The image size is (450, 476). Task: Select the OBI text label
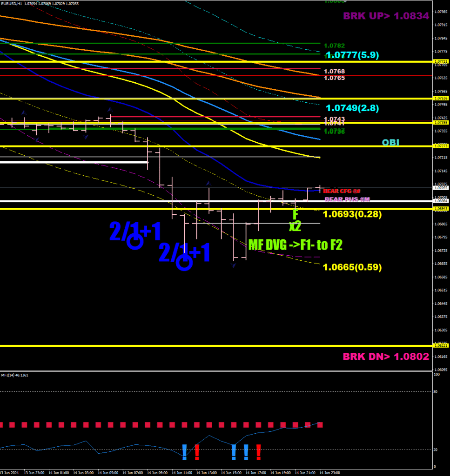click(x=390, y=143)
